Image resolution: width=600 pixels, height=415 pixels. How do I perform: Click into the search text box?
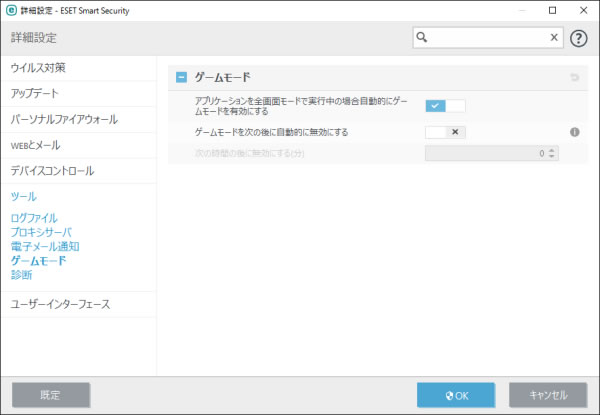[x=488, y=37]
